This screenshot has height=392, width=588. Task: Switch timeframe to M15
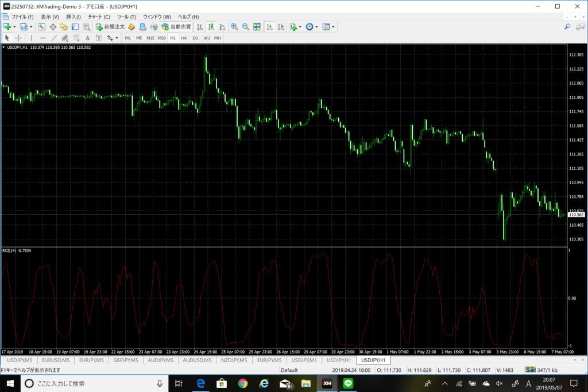pyautogui.click(x=150, y=38)
